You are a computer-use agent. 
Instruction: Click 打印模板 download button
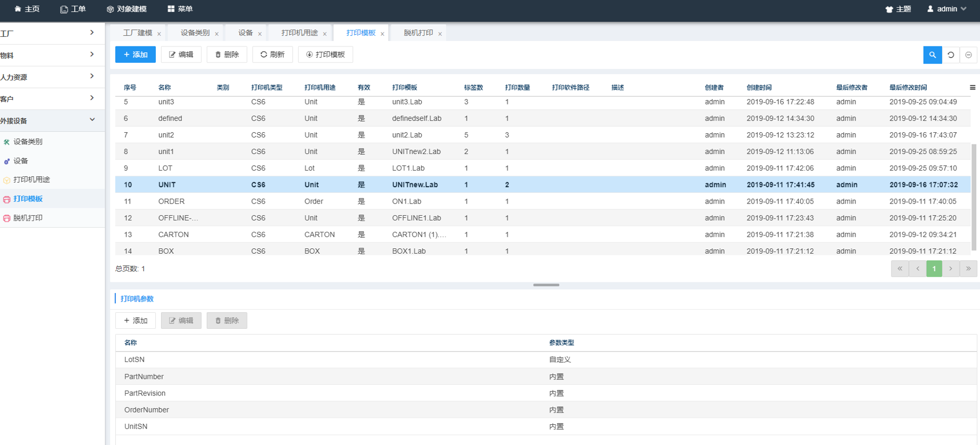325,54
